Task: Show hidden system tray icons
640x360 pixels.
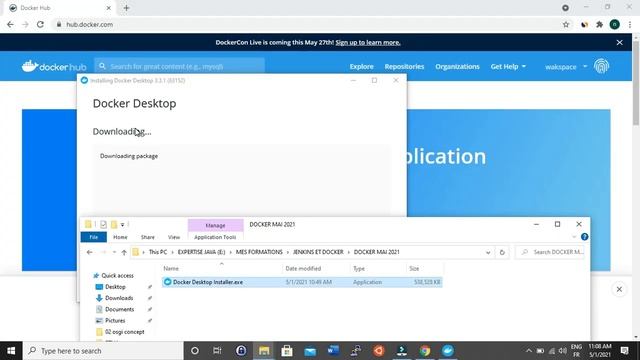Action: coord(529,351)
